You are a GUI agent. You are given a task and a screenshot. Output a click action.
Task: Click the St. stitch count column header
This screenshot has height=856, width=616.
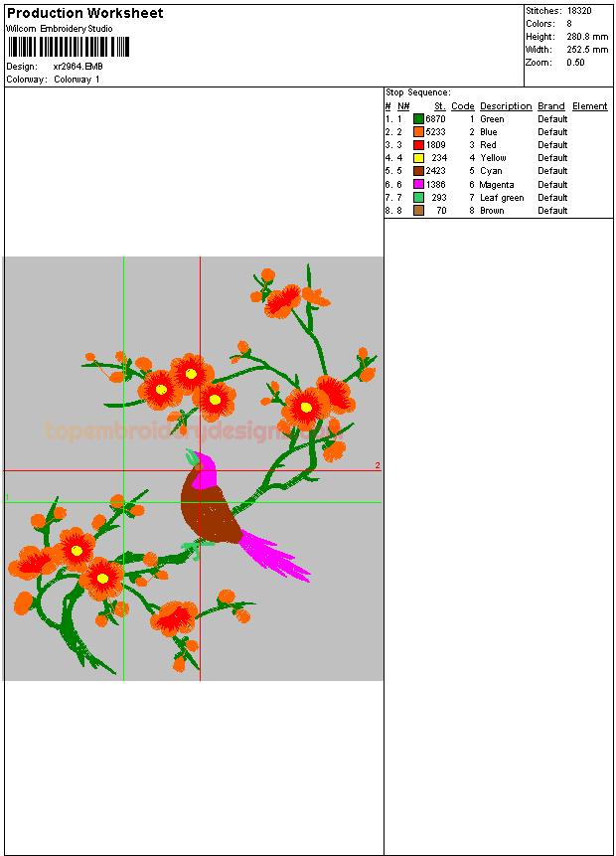pyautogui.click(x=439, y=106)
